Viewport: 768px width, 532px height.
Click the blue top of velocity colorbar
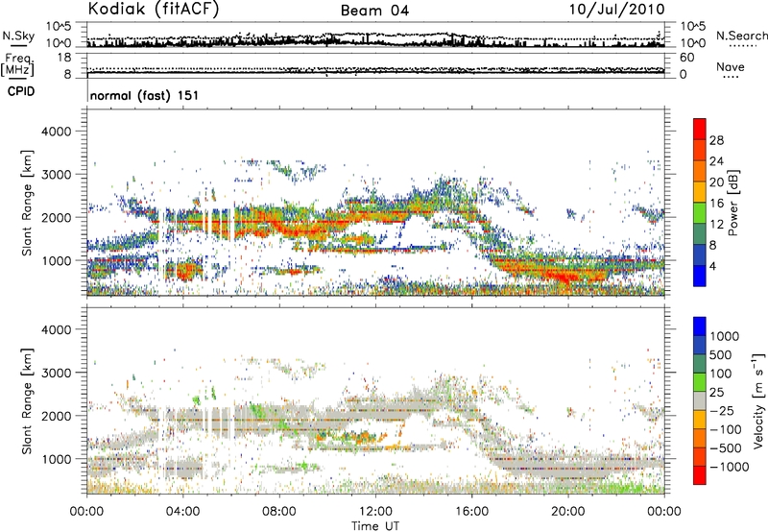(x=700, y=326)
